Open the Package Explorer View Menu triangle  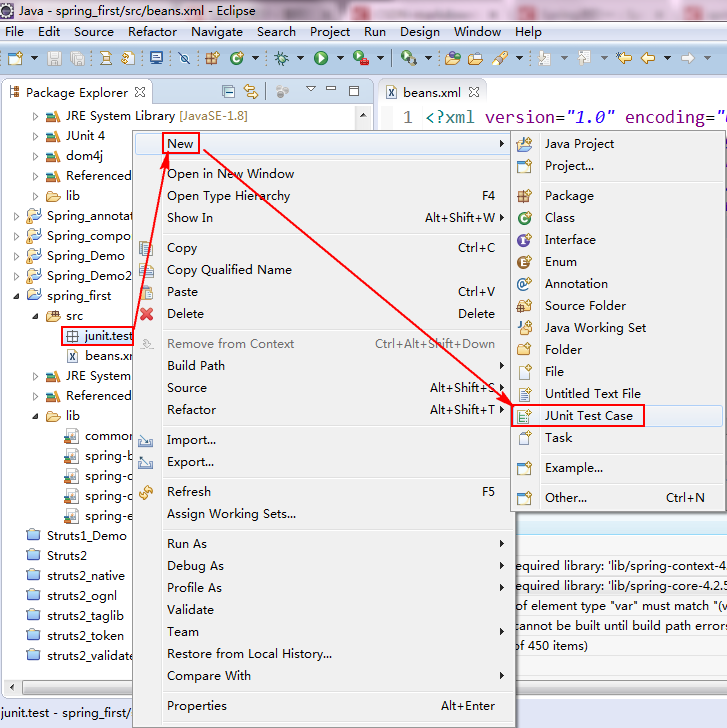[311, 89]
